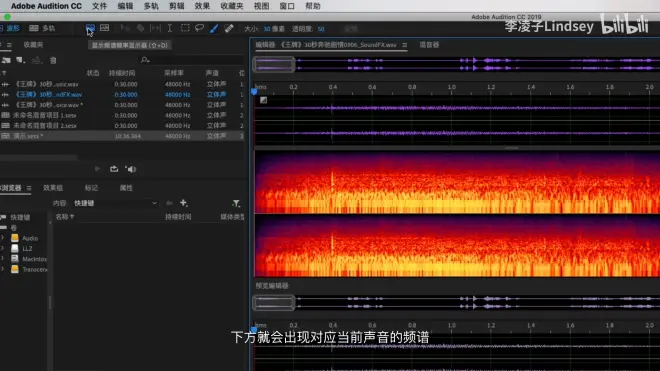This screenshot has width=660, height=371.
Task: Select the dimmed Move tool
Action: pyautogui.click(x=125, y=28)
